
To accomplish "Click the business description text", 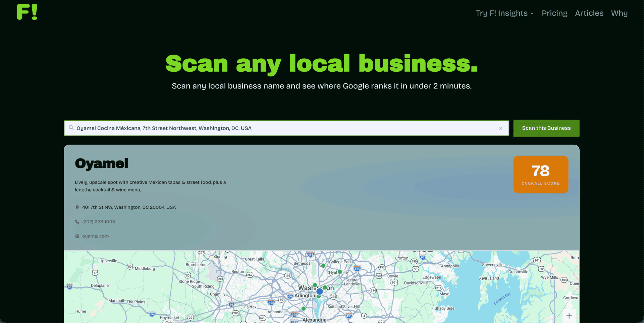I will (150, 186).
